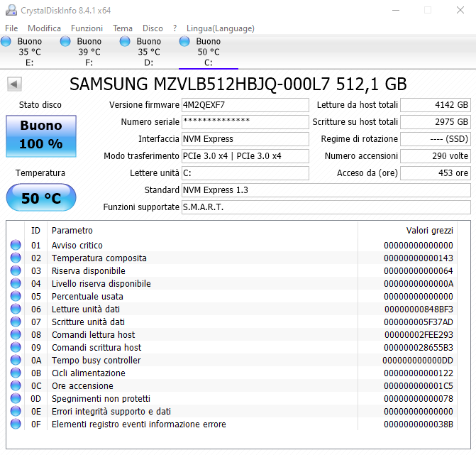Screen dimensions: 476x455
Task: Click status orb for Letture unità dati row
Action: coord(16,309)
